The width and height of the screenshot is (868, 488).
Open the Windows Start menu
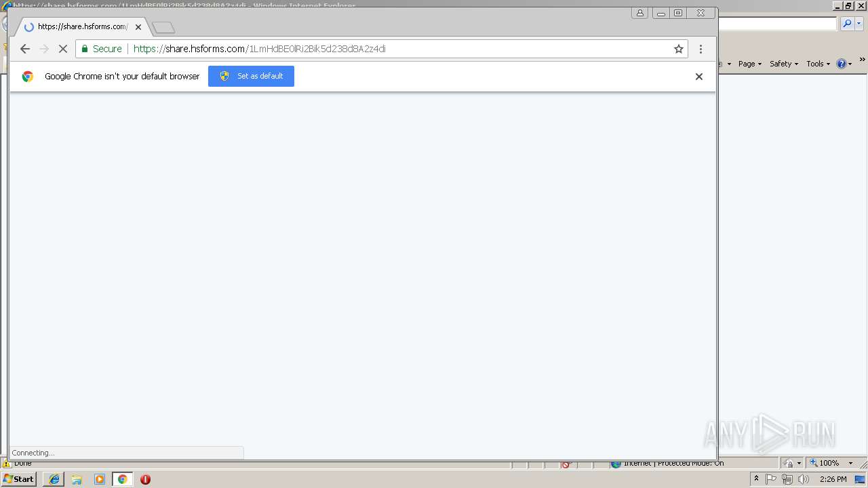pyautogui.click(x=18, y=479)
